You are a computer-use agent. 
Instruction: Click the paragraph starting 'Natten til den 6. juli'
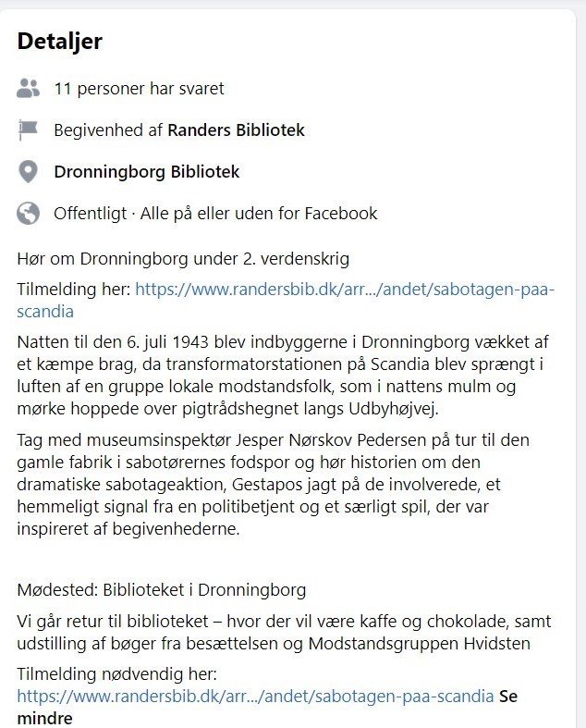[x=283, y=376]
